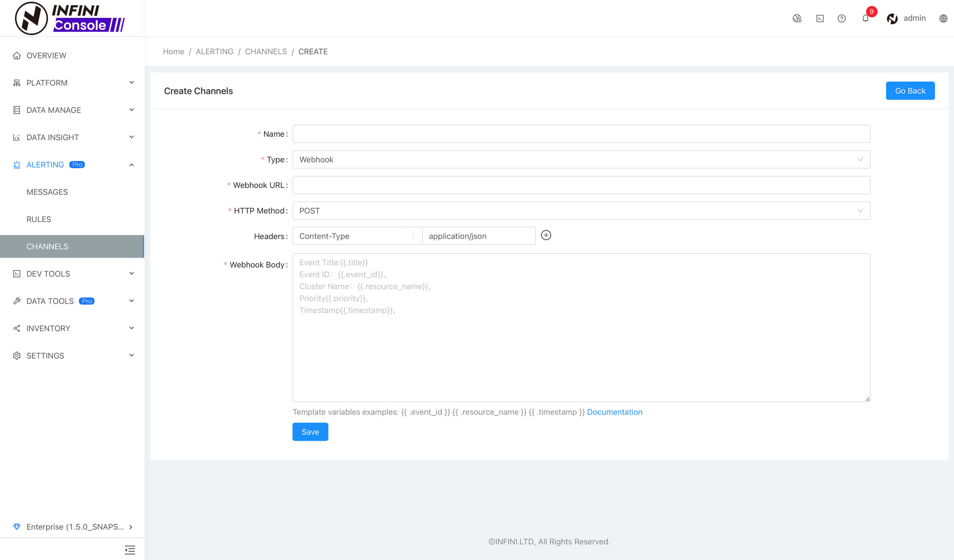Open the SETTINGS menu label
The image size is (954, 560).
tap(45, 356)
